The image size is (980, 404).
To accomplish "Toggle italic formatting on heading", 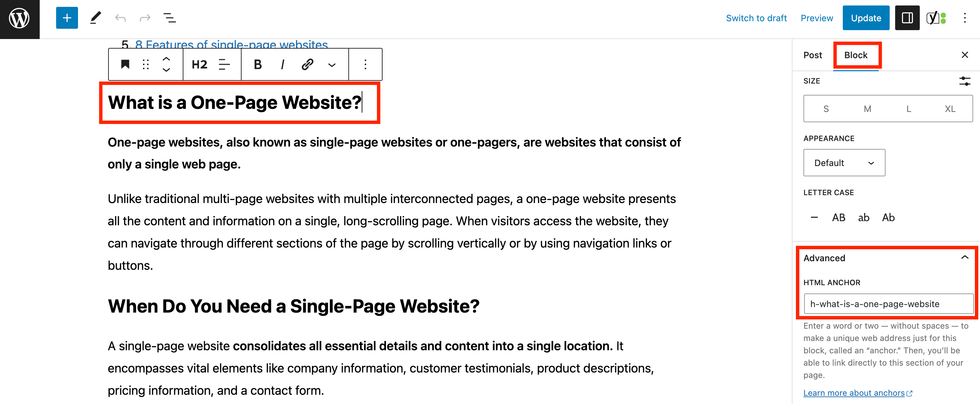I will coord(282,64).
